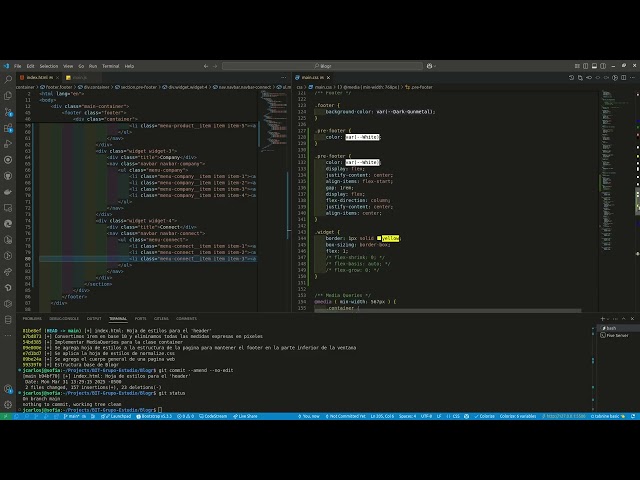Open more actions for index.html editor group
640x480 pixels.
coord(284,78)
